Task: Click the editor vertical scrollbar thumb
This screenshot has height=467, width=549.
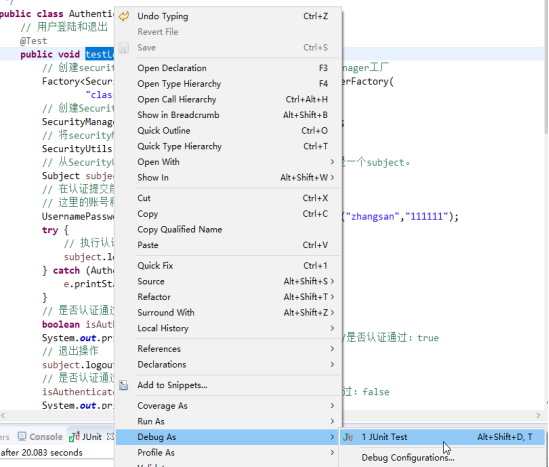Action: 546,67
